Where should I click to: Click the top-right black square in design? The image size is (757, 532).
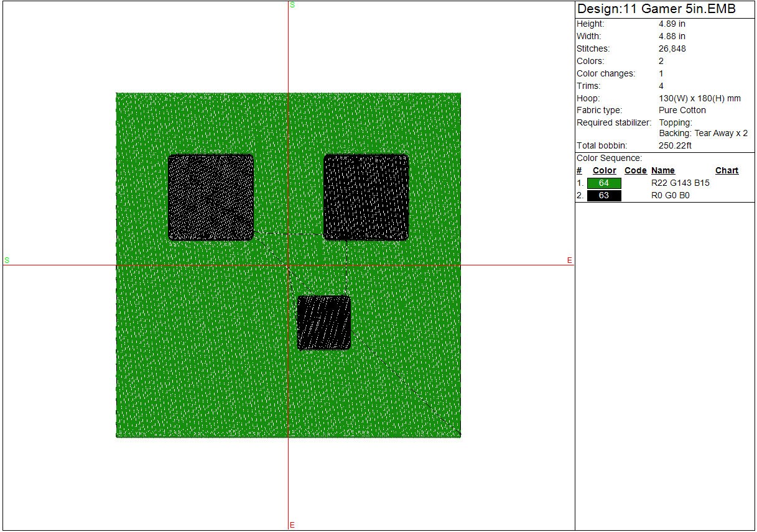(366, 197)
